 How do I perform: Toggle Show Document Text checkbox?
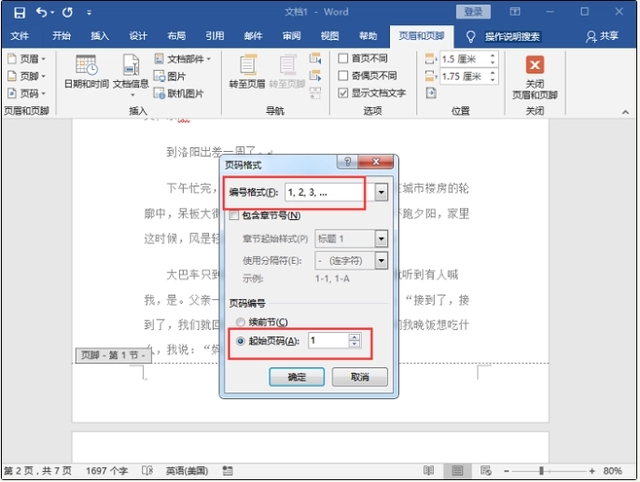[x=343, y=93]
